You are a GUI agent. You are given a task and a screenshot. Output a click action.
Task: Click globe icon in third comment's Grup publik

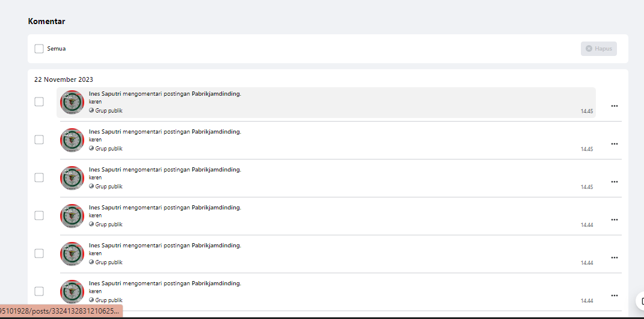(x=91, y=186)
